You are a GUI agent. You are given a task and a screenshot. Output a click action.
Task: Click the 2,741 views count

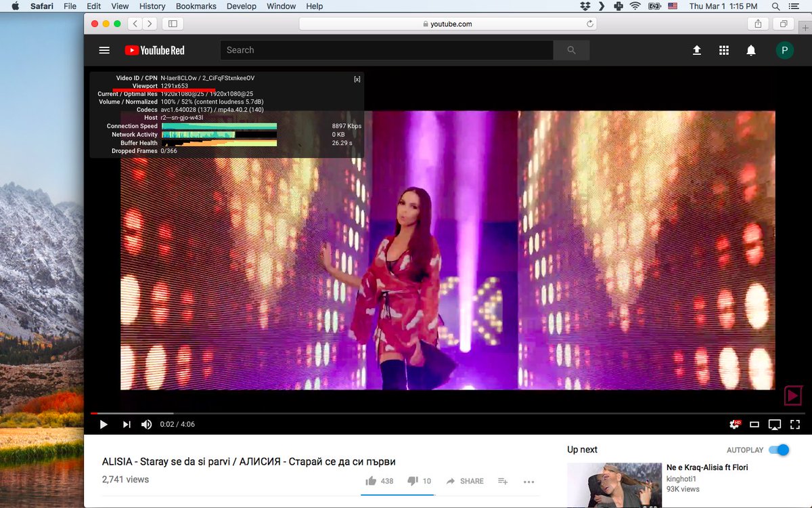tap(125, 480)
